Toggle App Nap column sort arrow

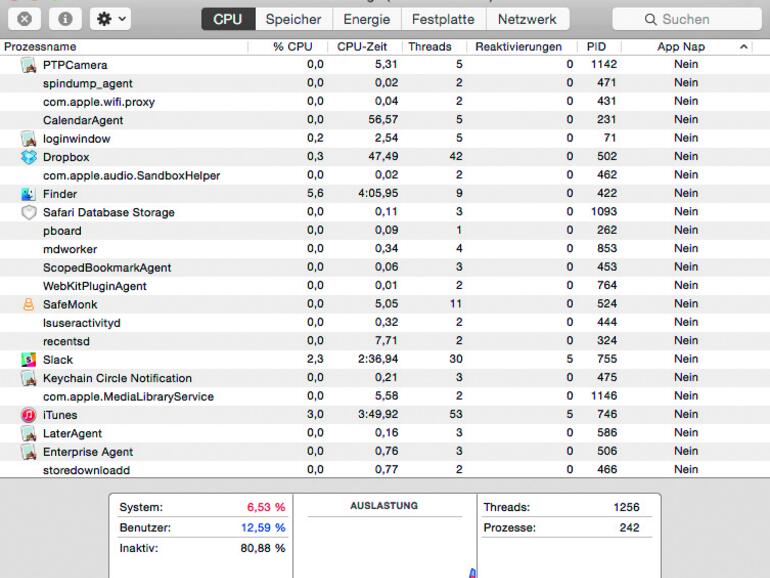743,47
